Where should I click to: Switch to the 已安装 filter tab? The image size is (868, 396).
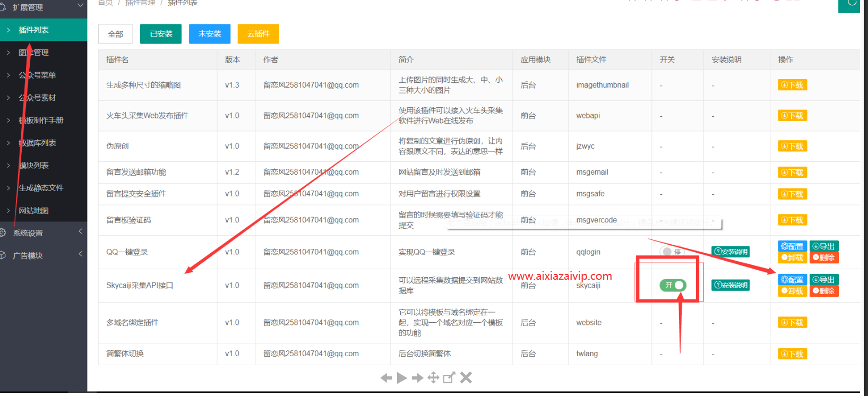[161, 34]
